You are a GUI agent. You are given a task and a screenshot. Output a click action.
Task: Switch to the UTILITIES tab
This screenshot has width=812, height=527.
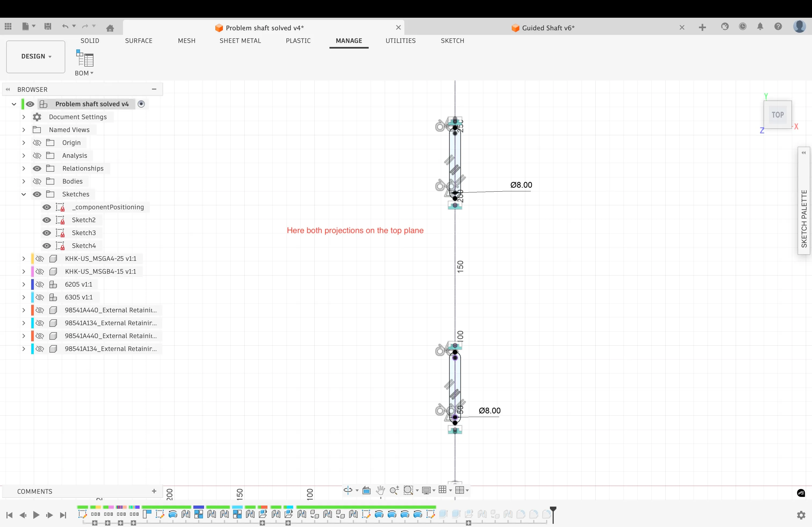401,41
